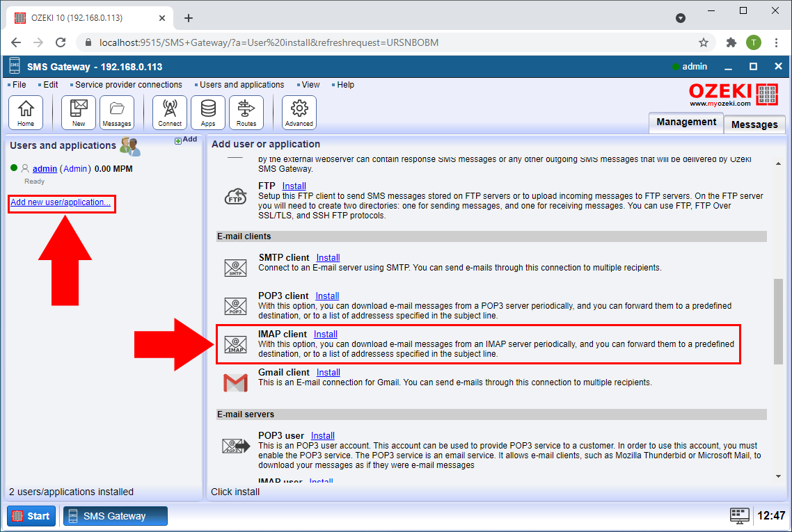
Task: Open the Messages folder toolbar icon
Action: point(117,112)
